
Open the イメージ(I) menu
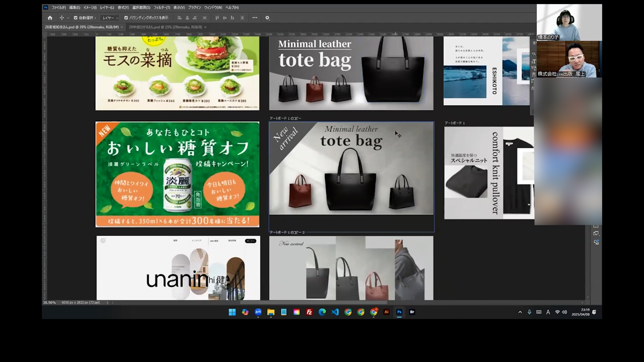[90, 7]
